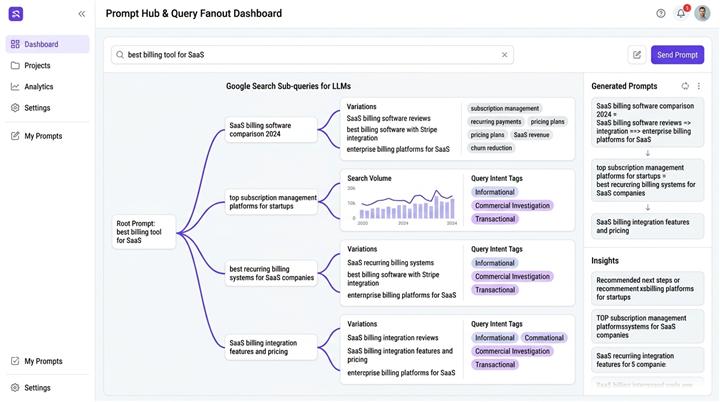Open Settings in the top sidebar group
Image resolution: width=720 pixels, height=402 pixels.
47,108
